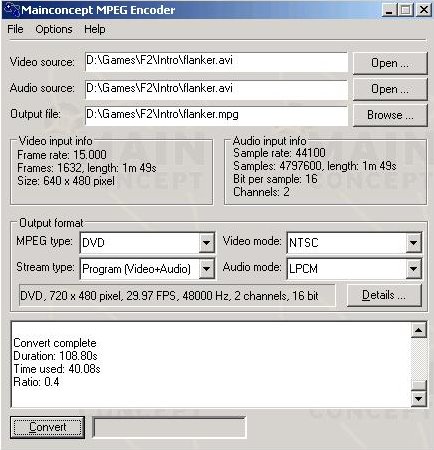
Task: Open the Help menu
Action: point(95,29)
